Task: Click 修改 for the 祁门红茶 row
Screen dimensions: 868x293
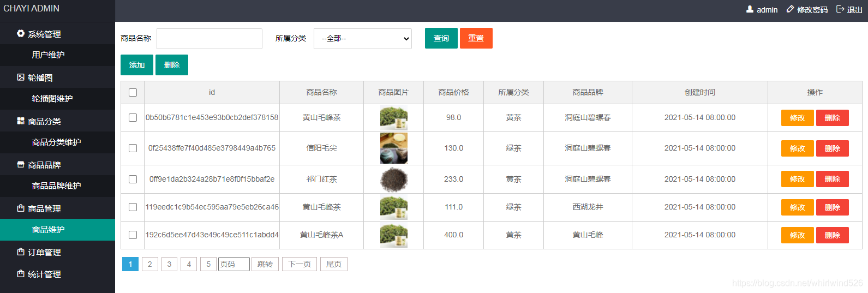Action: (x=798, y=179)
